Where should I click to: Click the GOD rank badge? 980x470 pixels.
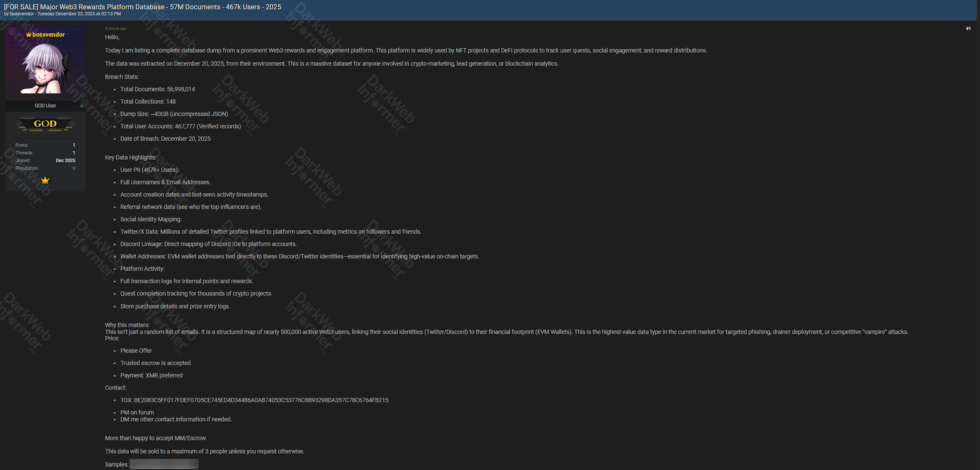pos(45,124)
